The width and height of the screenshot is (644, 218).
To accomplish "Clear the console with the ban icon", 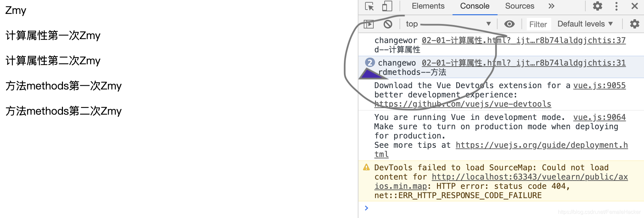I will [388, 24].
